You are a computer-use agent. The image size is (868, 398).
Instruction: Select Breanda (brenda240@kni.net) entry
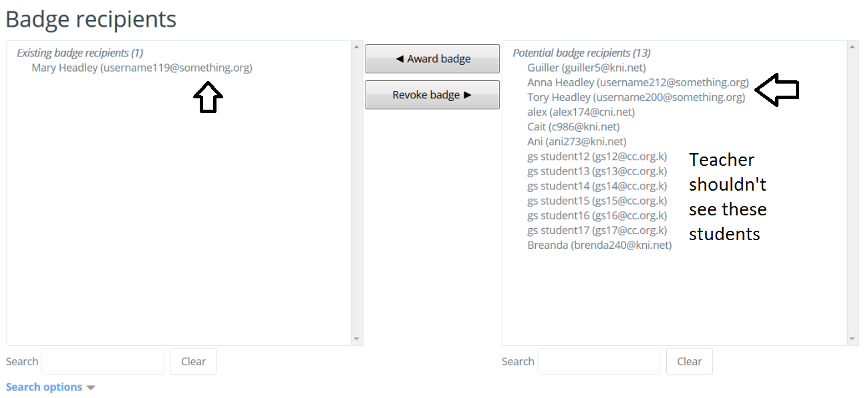(x=599, y=245)
